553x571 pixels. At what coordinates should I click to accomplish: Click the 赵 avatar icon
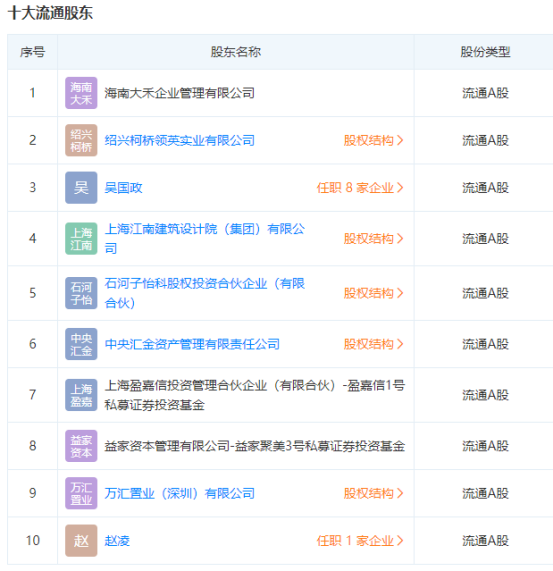pos(81,540)
